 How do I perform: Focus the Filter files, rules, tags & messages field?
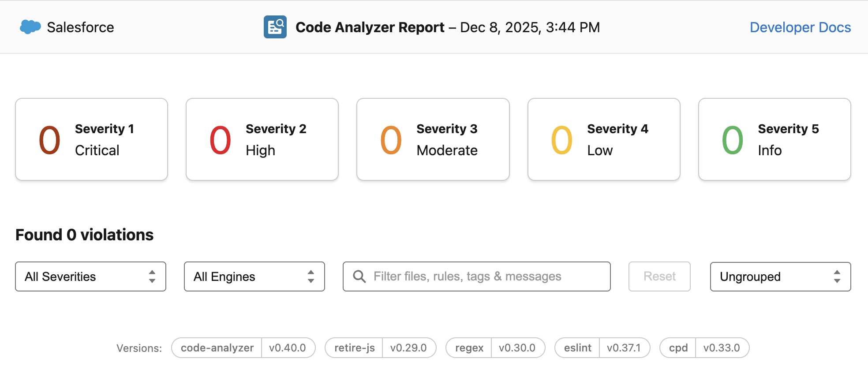(477, 276)
